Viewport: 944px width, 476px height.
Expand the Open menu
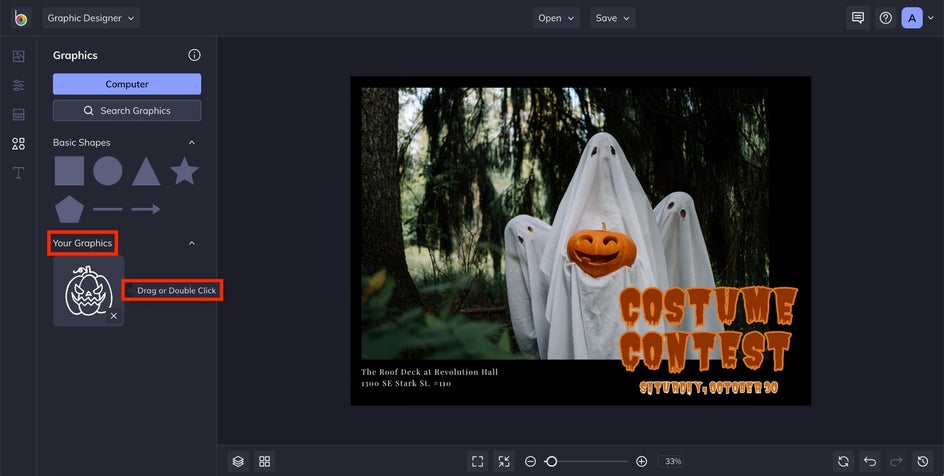556,18
